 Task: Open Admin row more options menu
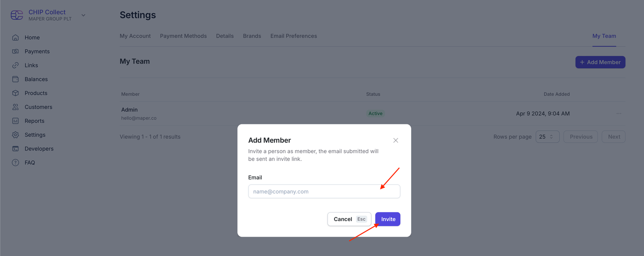(619, 114)
